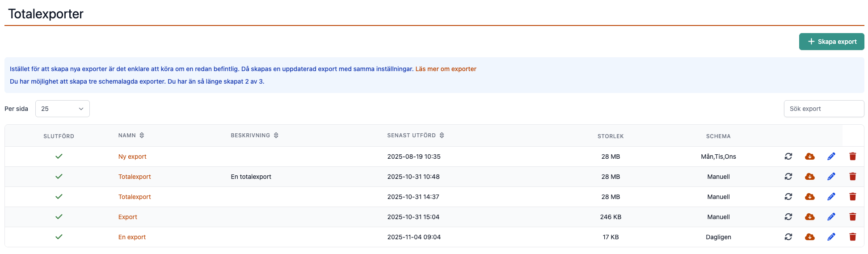Open the Totalexport link from 14:37
Image resolution: width=868 pixels, height=254 pixels.
(135, 197)
